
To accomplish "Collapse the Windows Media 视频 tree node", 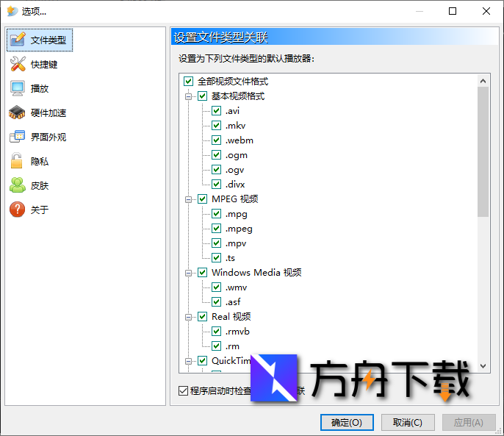I will 188,273.
